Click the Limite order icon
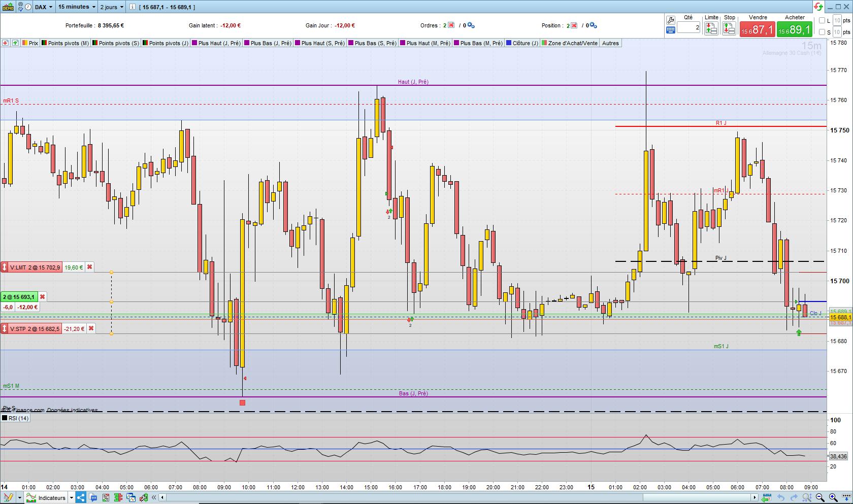Screen dimensions: 853x504 click(711, 28)
